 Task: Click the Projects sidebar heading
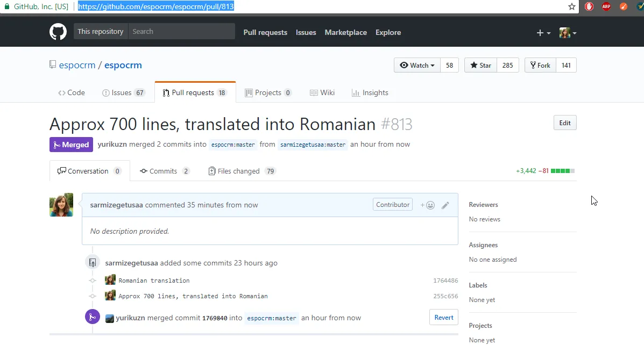tap(480, 325)
